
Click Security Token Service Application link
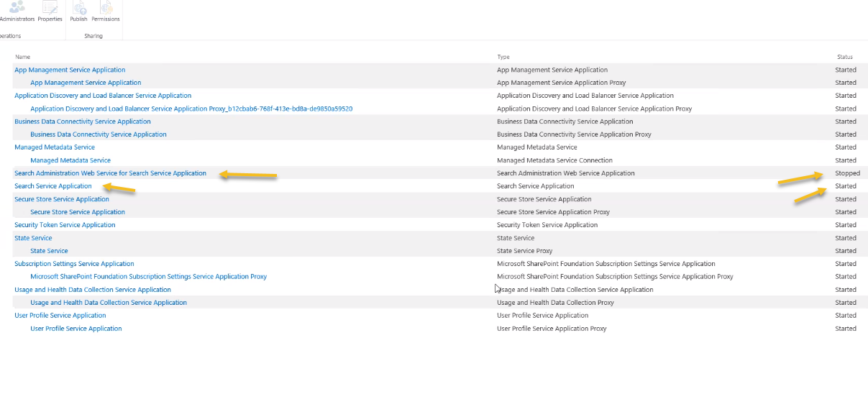pos(65,225)
